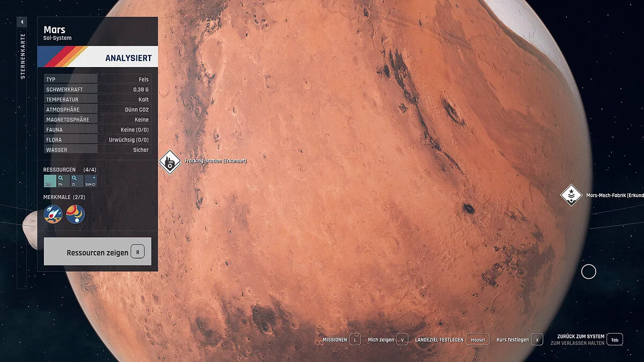Click the R key hint icon
The width and height of the screenshot is (644, 362).
(x=138, y=252)
